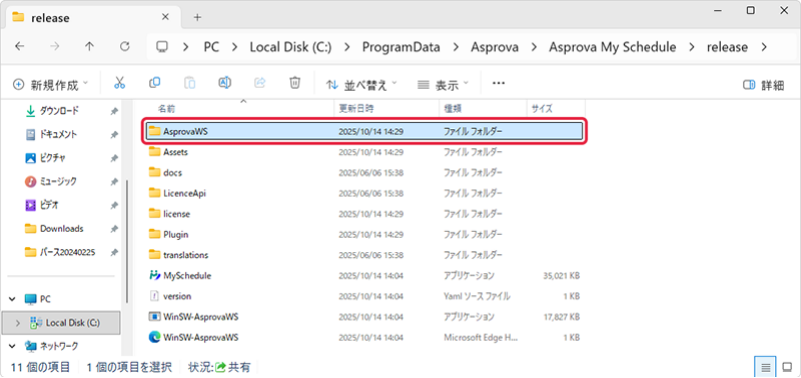Viewport: 801px width, 378px height.
Task: Open the 並べ替え sort dropdown
Action: point(361,84)
